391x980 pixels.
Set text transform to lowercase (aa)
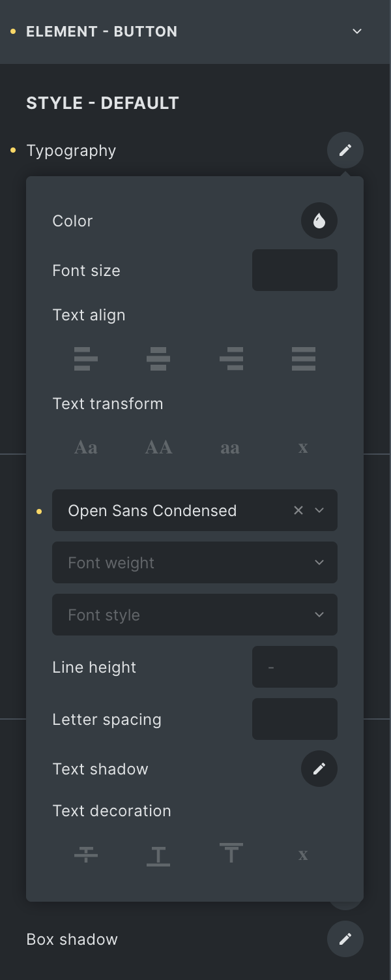coord(230,448)
